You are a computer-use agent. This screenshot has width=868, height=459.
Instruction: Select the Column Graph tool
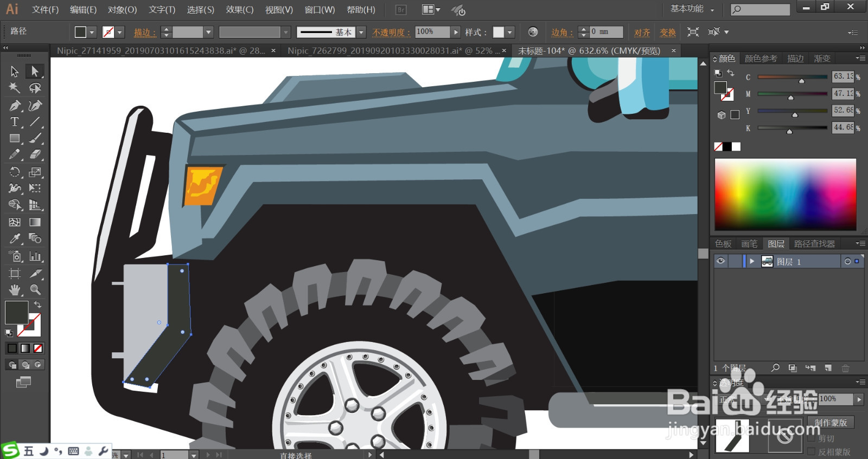(x=35, y=256)
